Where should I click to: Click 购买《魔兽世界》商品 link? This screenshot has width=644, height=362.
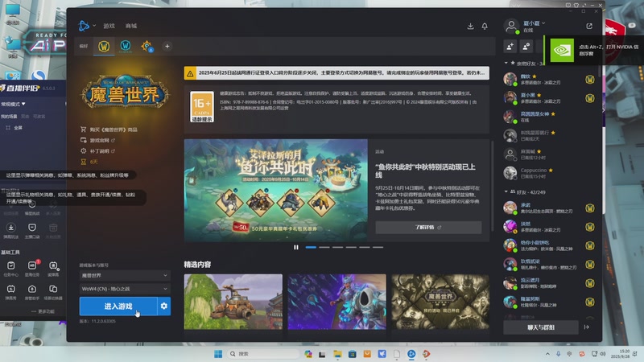pyautogui.click(x=114, y=130)
